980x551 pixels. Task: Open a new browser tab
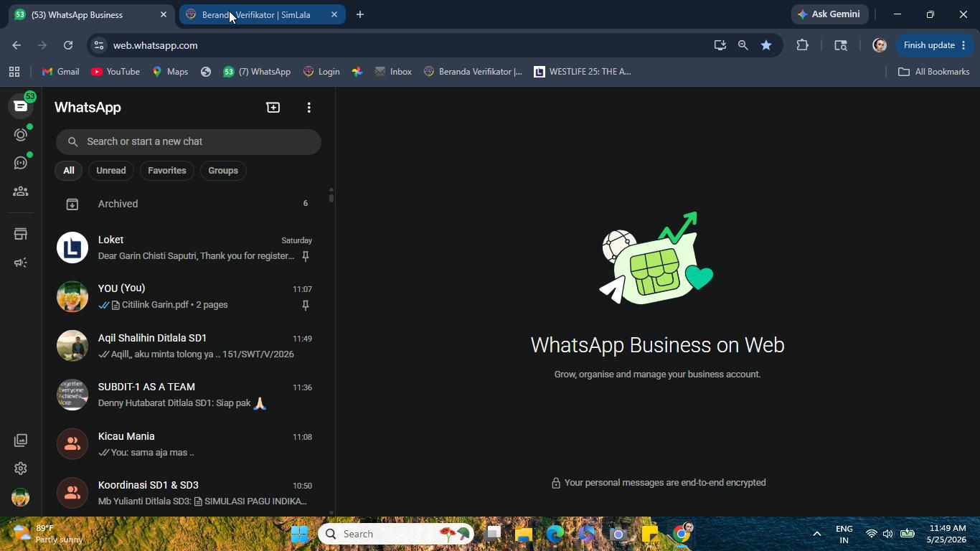(360, 14)
